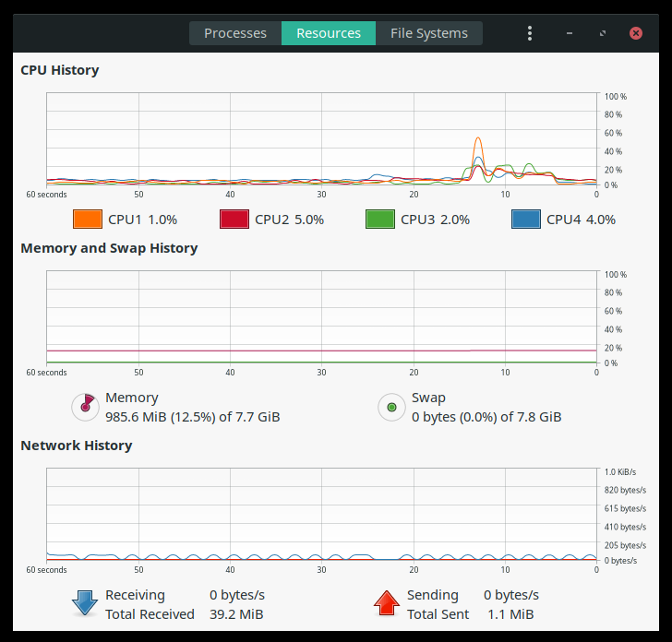Pick the green CPU3 color swatch
This screenshot has height=642, width=672.
(x=379, y=220)
